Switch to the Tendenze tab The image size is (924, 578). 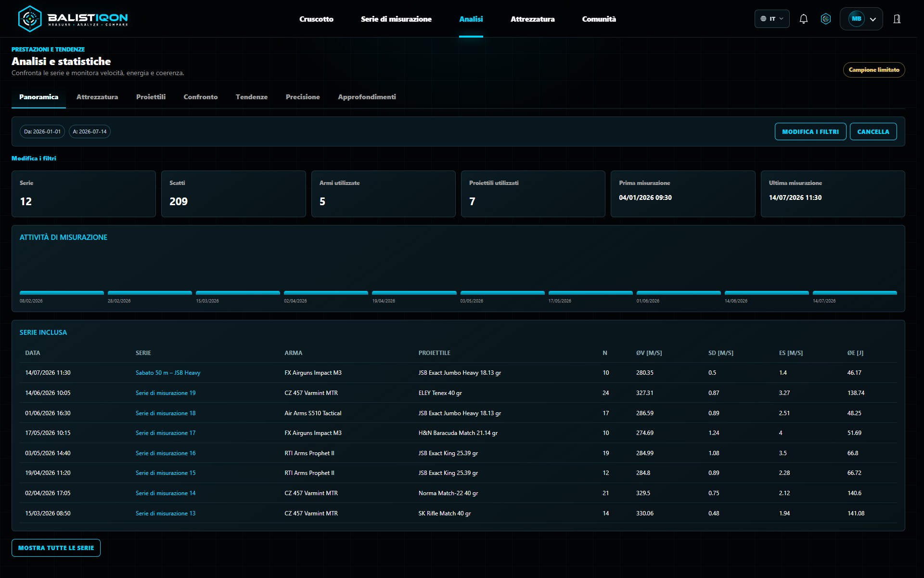tap(252, 97)
